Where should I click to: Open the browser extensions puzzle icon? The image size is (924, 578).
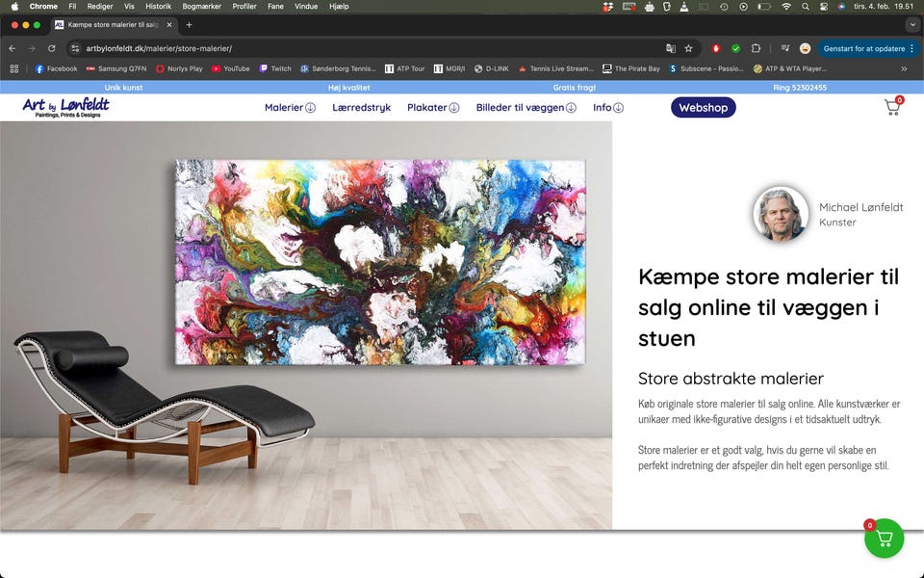point(757,48)
